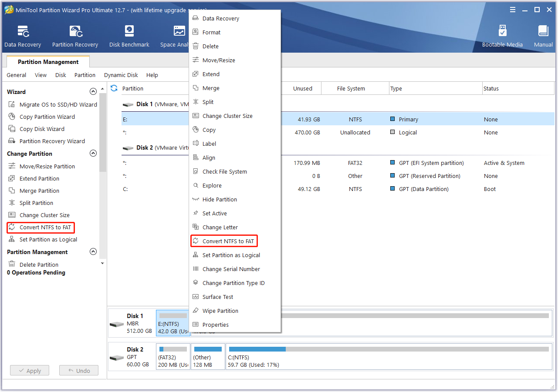Click Convert NTFS to FAT in the context menu

click(x=235, y=241)
